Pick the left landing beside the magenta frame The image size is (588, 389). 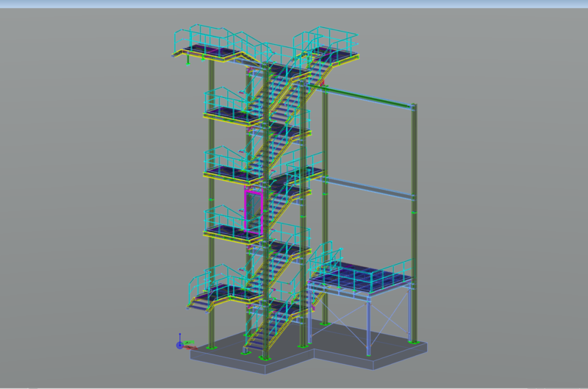[223, 231]
